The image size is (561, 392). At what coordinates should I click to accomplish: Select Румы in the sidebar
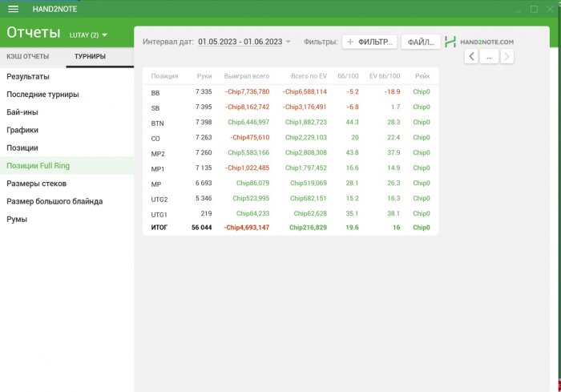pos(18,219)
